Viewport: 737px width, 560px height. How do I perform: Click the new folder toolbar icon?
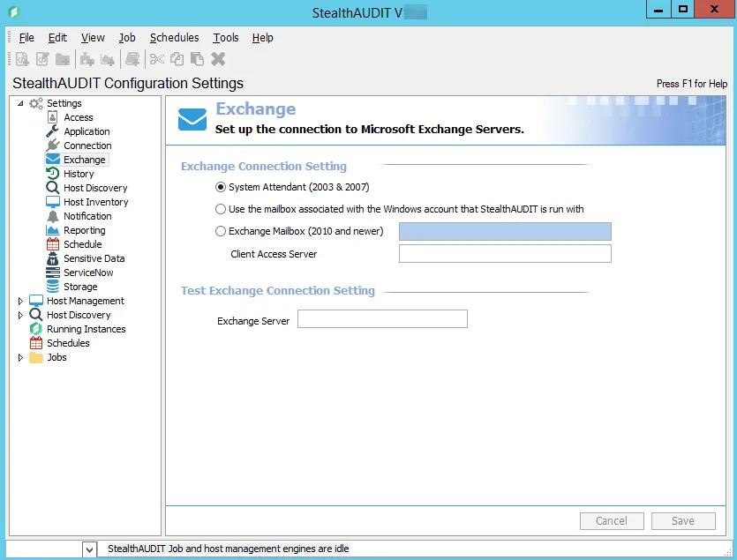click(x=63, y=59)
